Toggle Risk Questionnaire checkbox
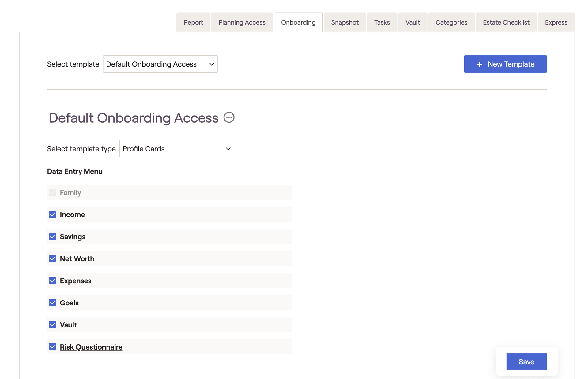This screenshot has height=379, width=588. point(53,347)
